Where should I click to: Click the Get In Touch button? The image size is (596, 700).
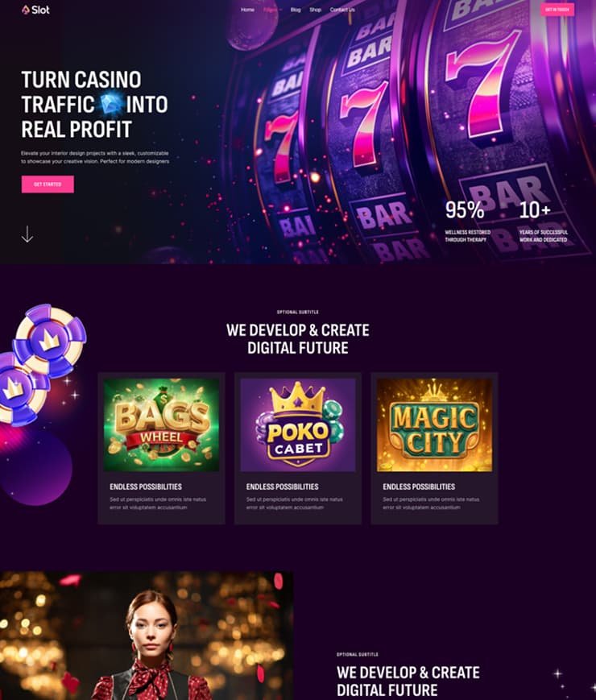pyautogui.click(x=557, y=10)
